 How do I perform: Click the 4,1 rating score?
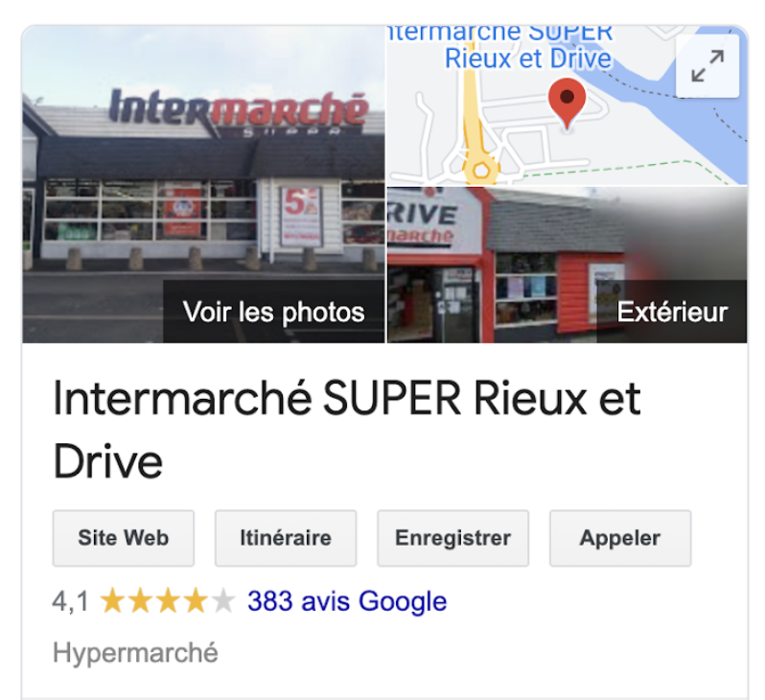pos(70,601)
